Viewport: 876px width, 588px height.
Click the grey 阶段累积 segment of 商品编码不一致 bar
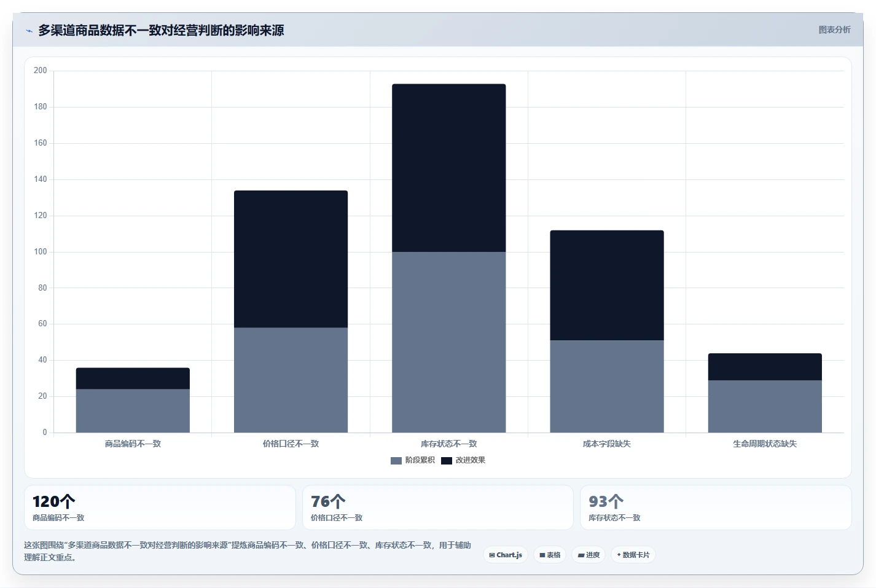[133, 410]
